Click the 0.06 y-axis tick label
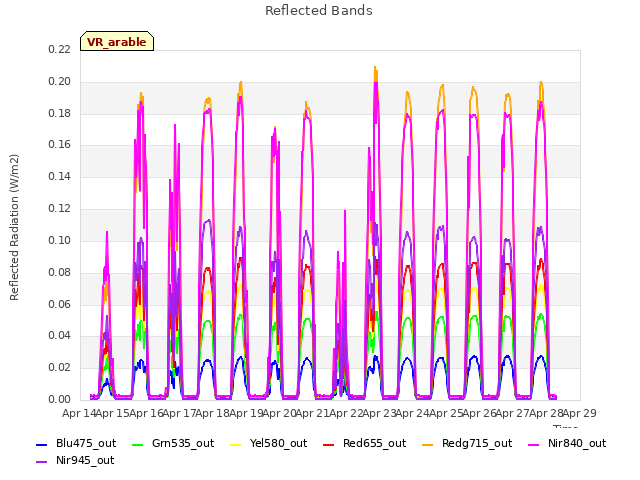This screenshot has width=640, height=480. click(60, 304)
